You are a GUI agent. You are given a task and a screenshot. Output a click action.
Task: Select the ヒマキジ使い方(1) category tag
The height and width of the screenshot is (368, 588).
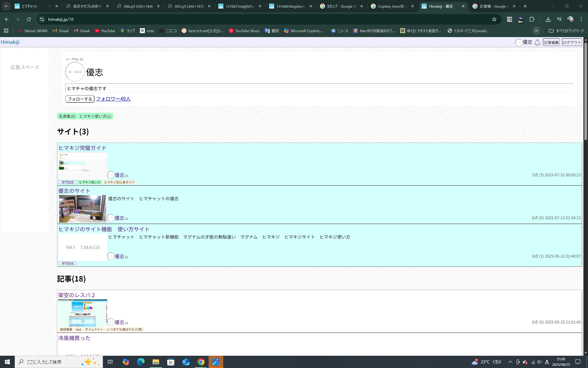(95, 116)
